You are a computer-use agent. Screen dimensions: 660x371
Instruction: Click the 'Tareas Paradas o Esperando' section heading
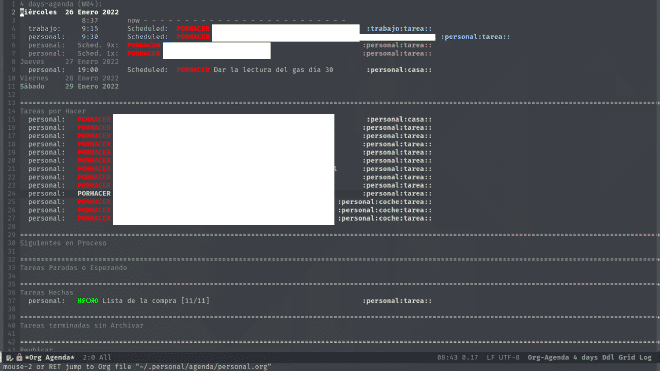click(73, 268)
